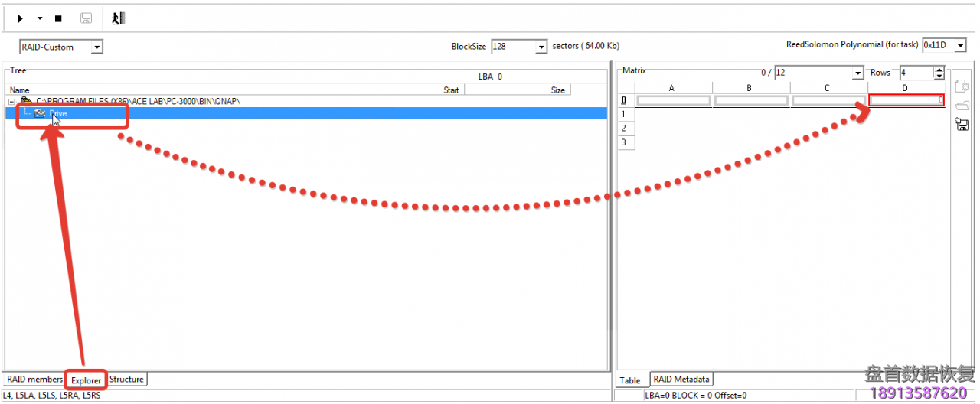Open the Matrix 12 combo box

[857, 73]
